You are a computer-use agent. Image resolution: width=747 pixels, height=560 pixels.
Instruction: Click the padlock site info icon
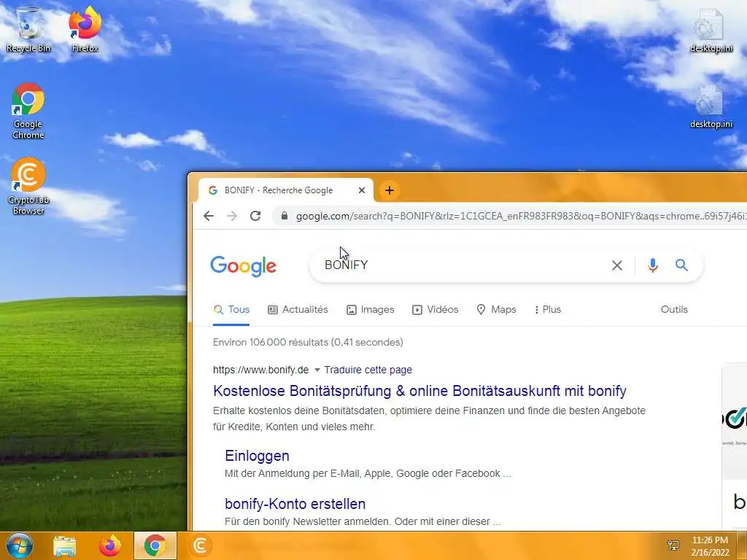285,216
